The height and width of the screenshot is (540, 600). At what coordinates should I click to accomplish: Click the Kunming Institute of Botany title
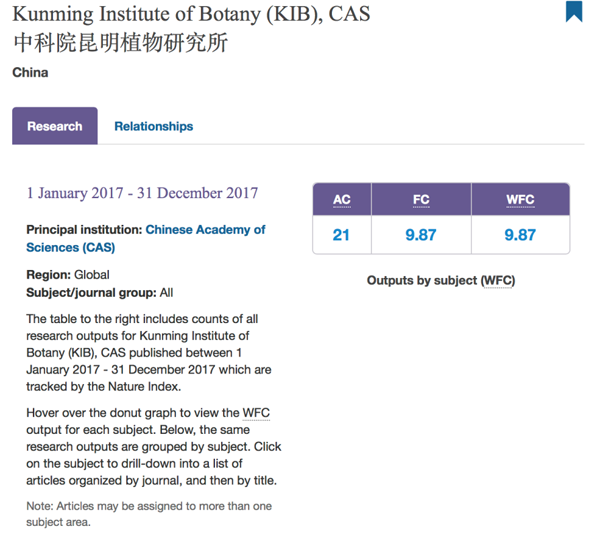191,14
